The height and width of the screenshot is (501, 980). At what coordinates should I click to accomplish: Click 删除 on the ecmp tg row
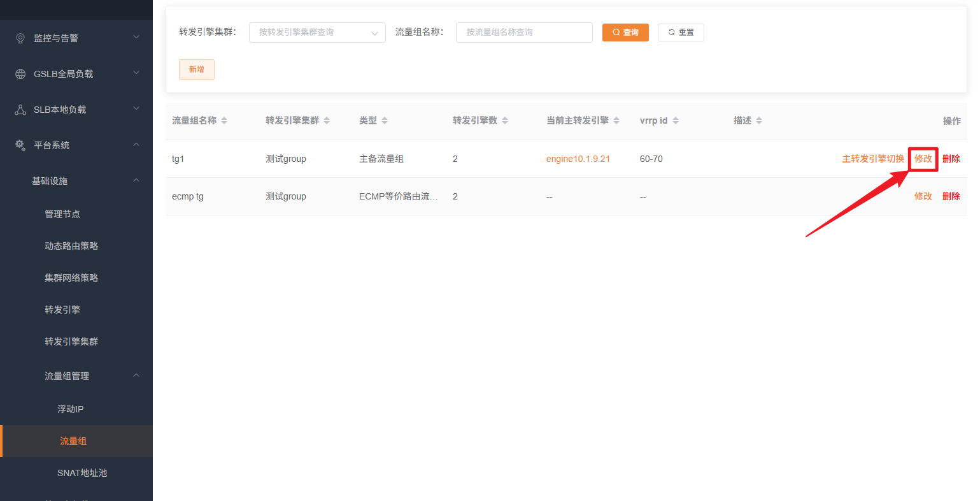coord(951,196)
